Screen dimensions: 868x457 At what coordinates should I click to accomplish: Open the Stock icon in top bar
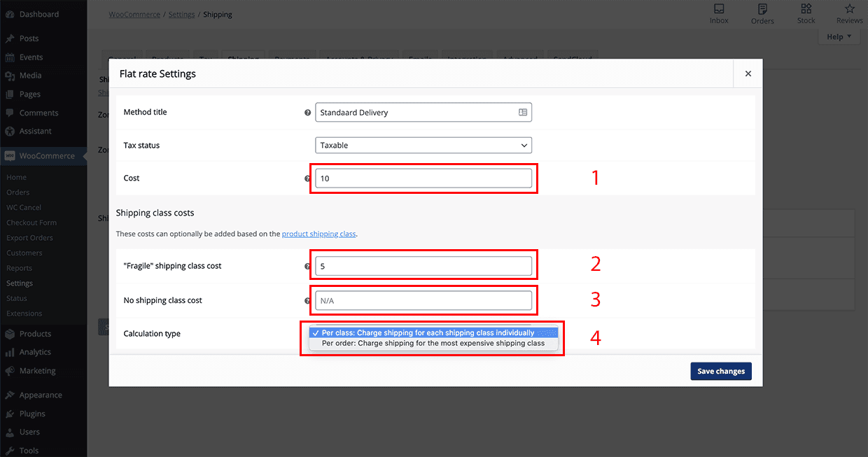(806, 9)
